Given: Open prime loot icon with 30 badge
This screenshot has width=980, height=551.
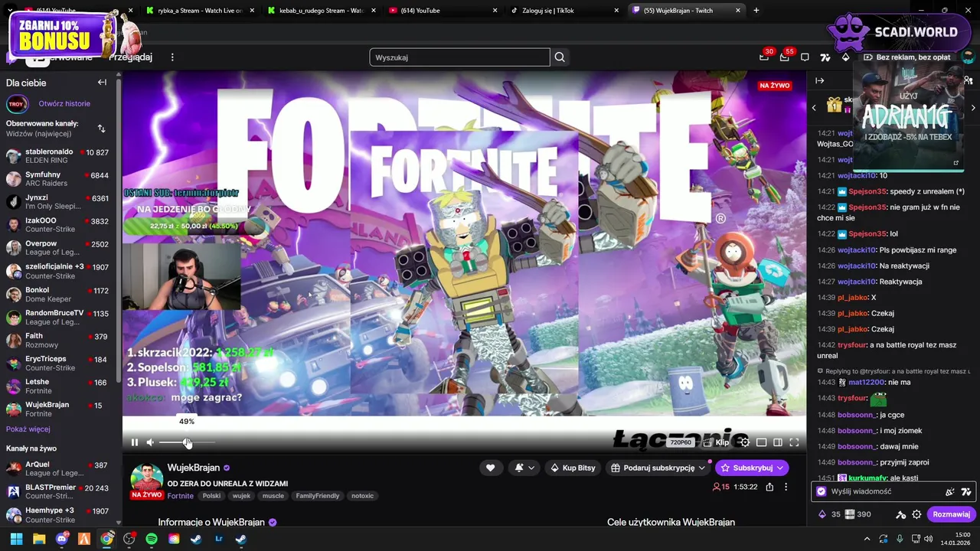Looking at the screenshot, I should click(x=764, y=57).
